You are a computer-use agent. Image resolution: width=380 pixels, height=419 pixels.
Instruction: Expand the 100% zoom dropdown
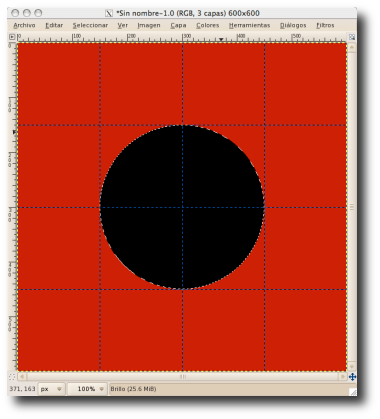click(x=87, y=389)
